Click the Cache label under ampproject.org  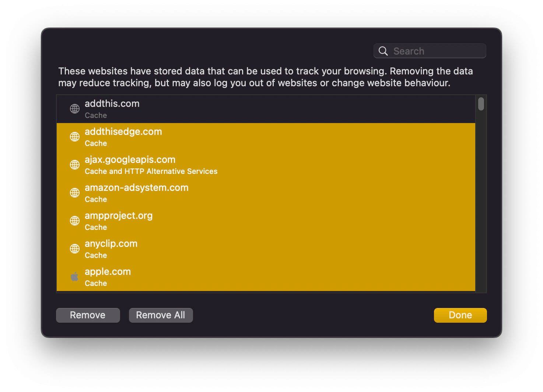pos(96,227)
